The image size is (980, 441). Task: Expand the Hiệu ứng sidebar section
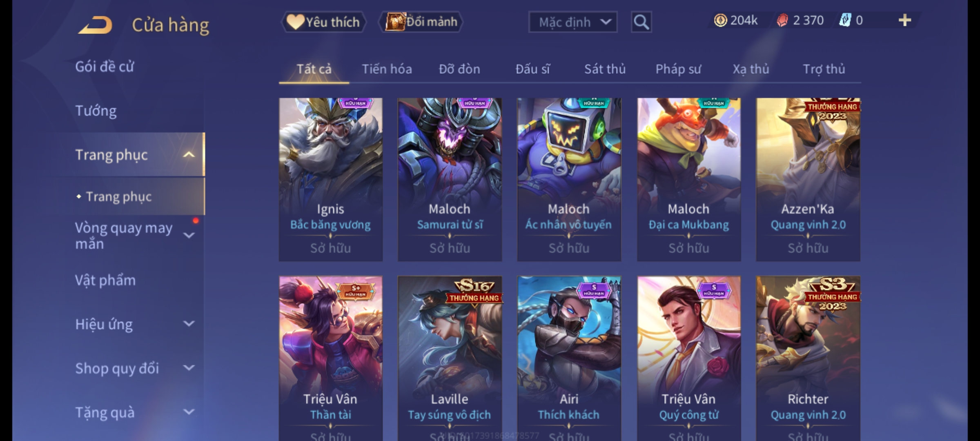click(189, 324)
